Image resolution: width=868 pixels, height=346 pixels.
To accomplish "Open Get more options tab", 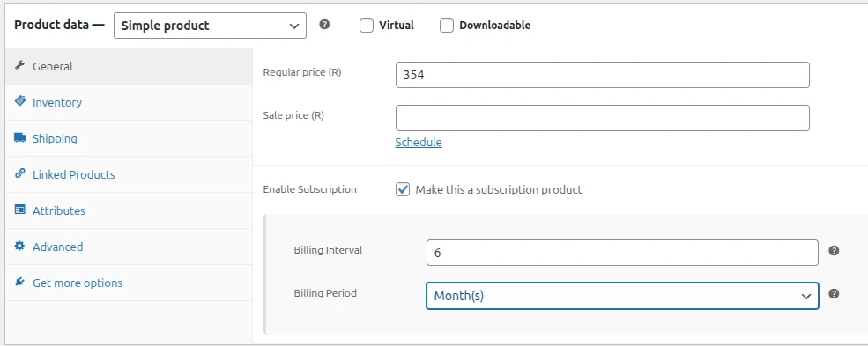I will pyautogui.click(x=129, y=283).
